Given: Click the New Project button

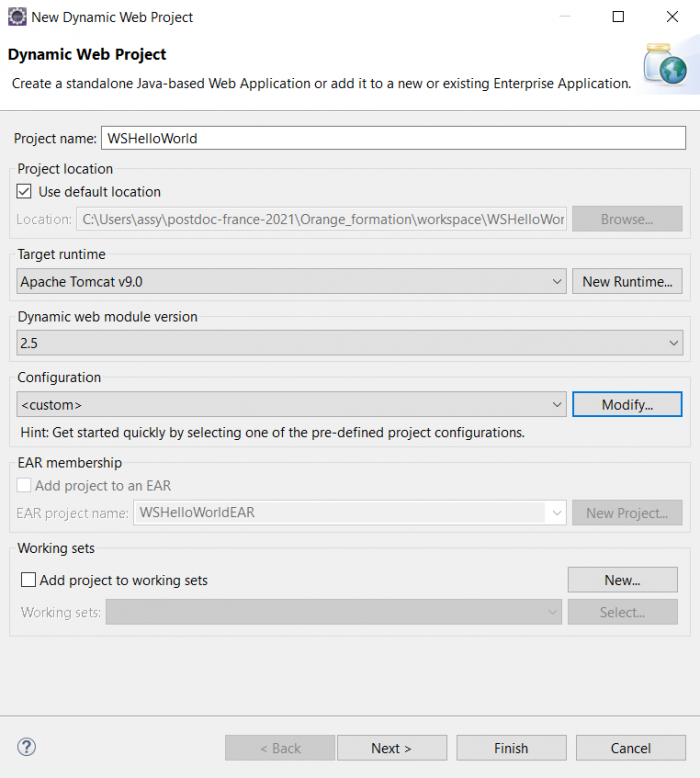Looking at the screenshot, I should 627,513.
